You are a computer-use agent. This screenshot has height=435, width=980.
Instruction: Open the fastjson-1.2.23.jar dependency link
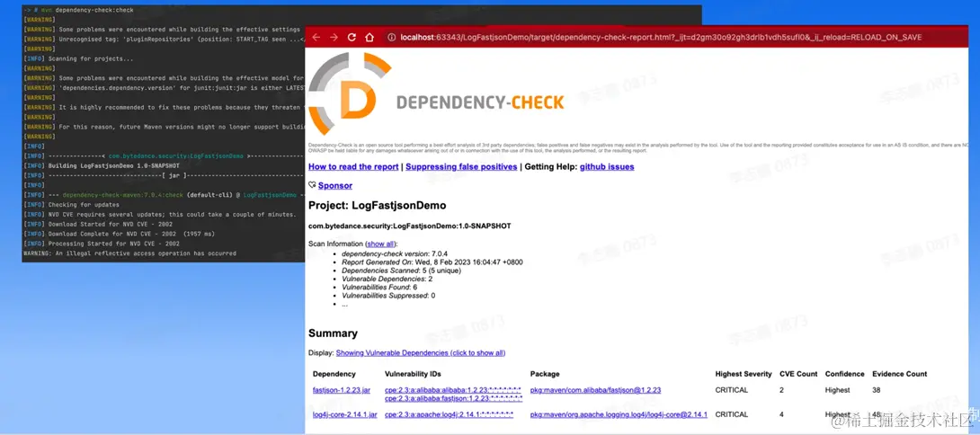(x=342, y=390)
